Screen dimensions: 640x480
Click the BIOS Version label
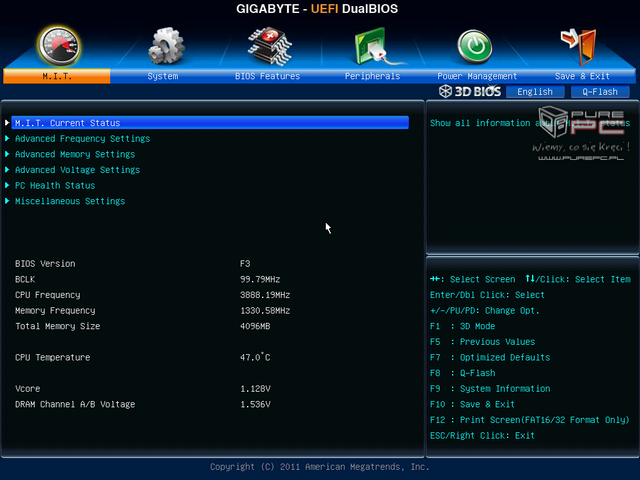[x=45, y=264]
